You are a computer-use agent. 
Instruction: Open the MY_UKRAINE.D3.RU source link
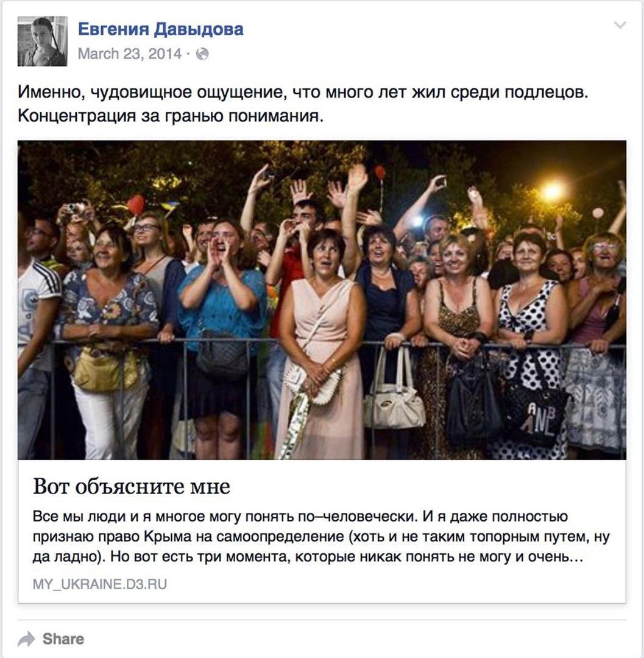pos(100,584)
